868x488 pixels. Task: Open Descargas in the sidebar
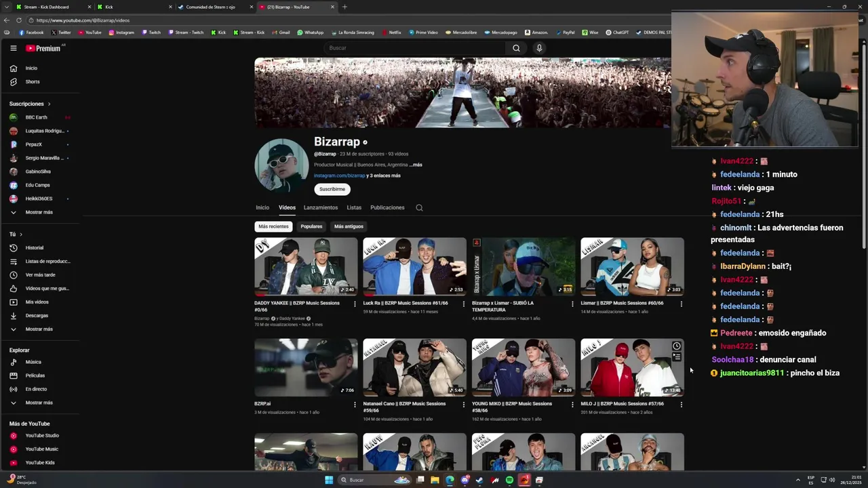point(37,315)
